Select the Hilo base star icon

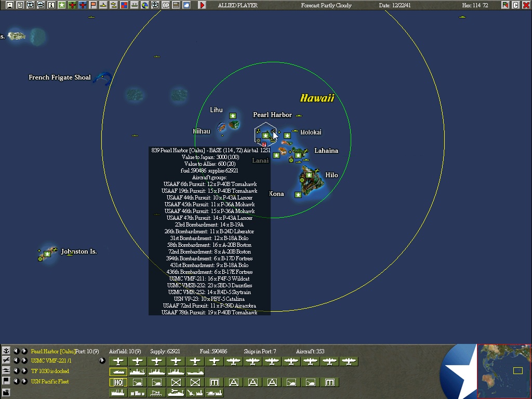[x=309, y=175]
